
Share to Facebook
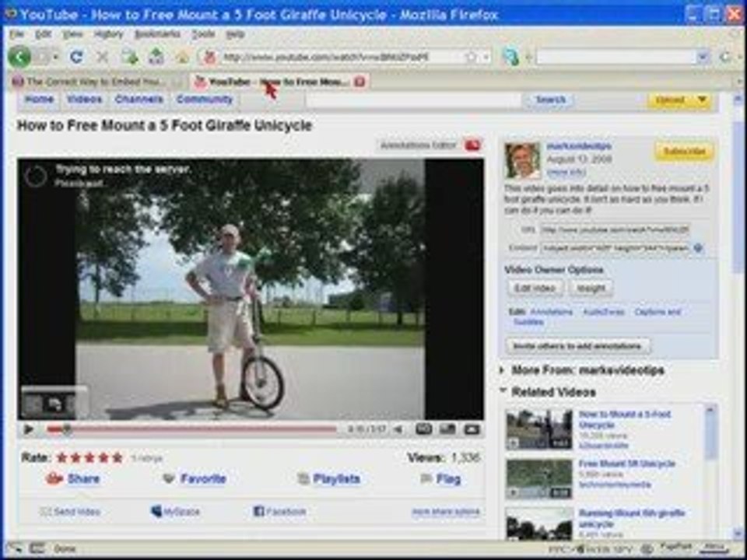279,512
